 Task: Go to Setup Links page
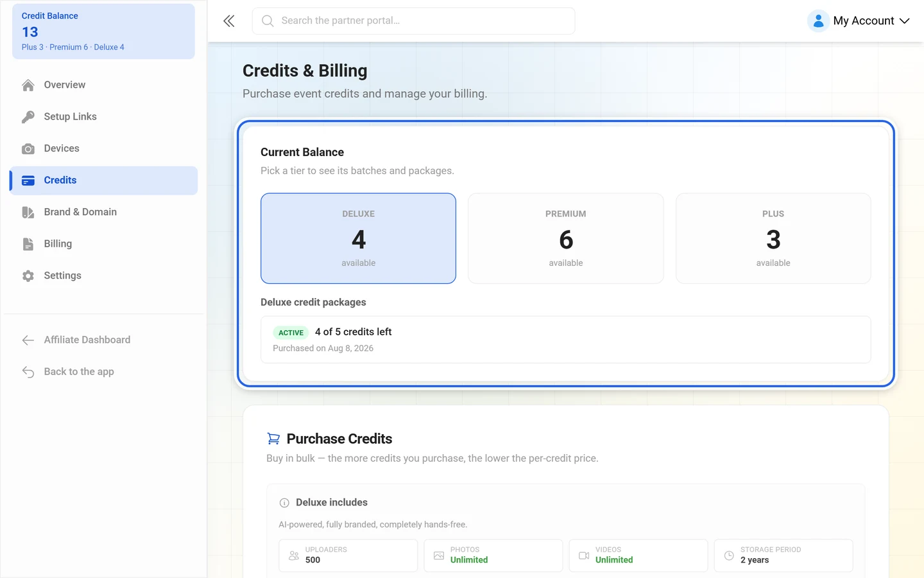[x=103, y=117]
